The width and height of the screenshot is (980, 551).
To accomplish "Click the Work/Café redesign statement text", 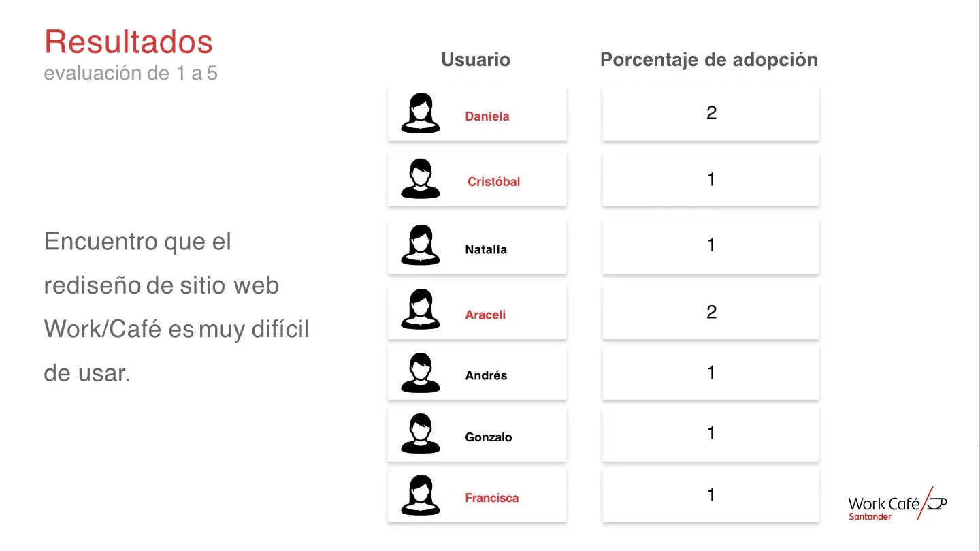I will click(x=176, y=307).
